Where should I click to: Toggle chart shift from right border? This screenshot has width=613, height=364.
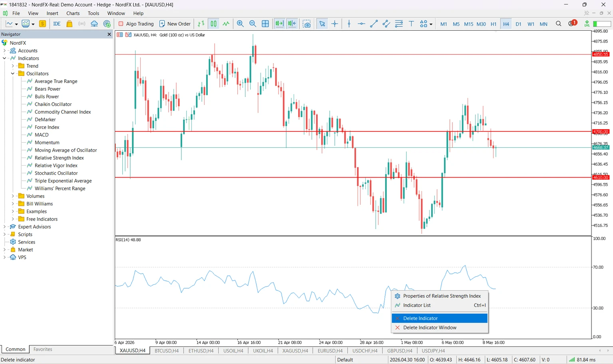tap(292, 24)
